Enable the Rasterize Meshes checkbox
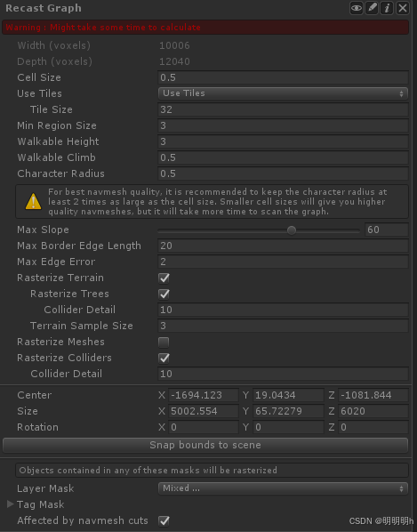Image resolution: width=417 pixels, height=532 pixels. (164, 342)
